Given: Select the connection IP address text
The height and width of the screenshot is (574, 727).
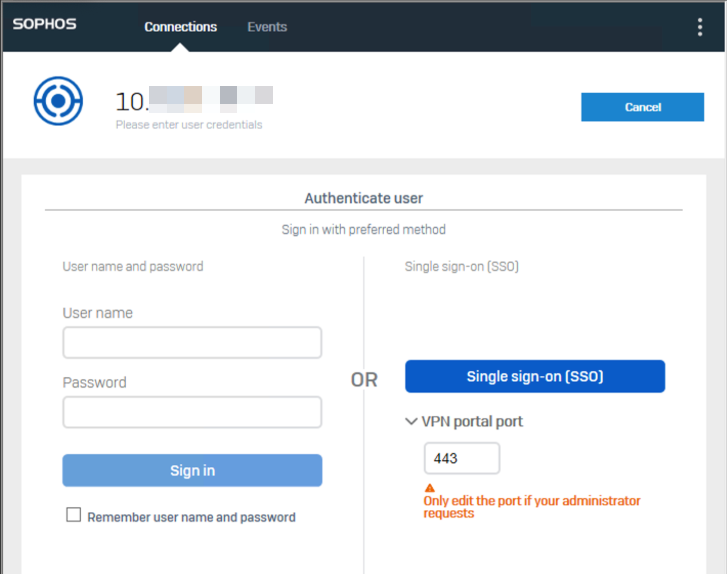Looking at the screenshot, I should click(x=195, y=100).
